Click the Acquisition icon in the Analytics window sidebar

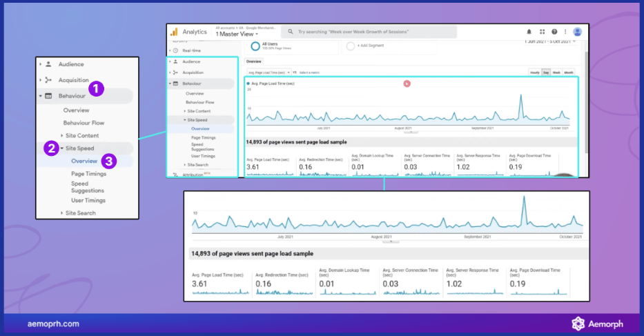click(176, 72)
